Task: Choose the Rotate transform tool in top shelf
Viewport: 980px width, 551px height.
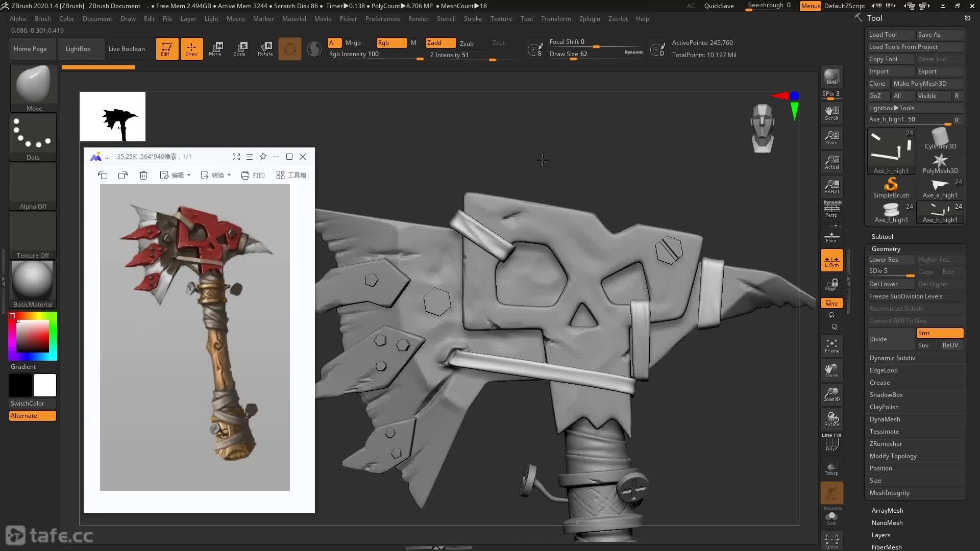Action: 265,49
